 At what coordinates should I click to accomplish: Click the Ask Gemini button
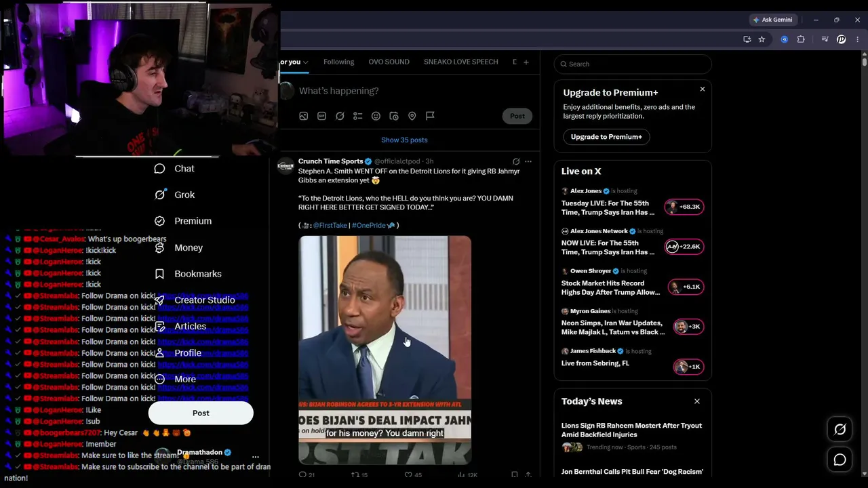(x=772, y=20)
